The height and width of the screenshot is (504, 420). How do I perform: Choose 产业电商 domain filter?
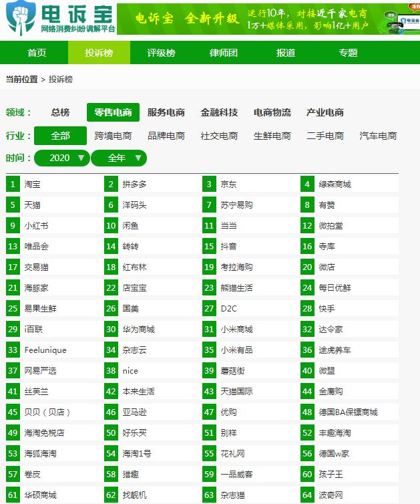325,112
